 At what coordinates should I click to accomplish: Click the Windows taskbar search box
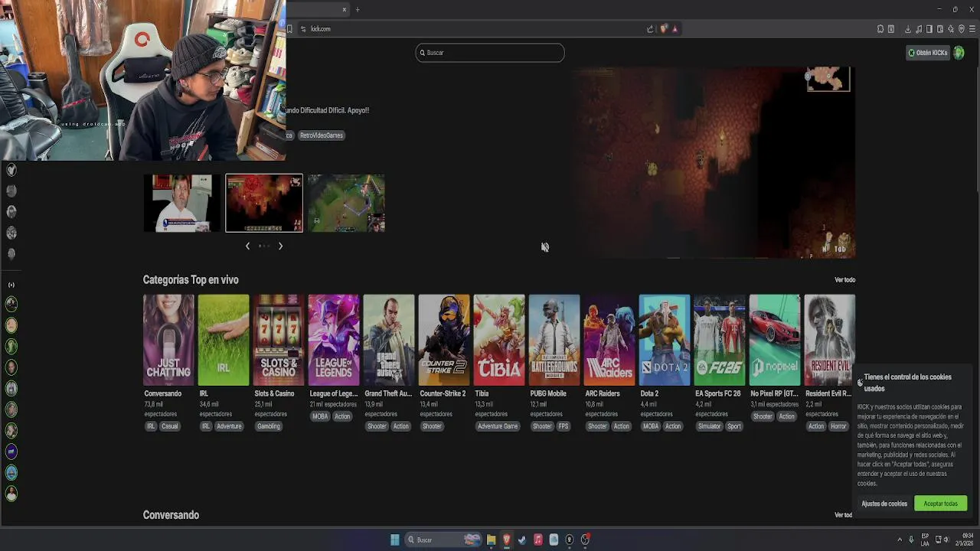(x=443, y=540)
